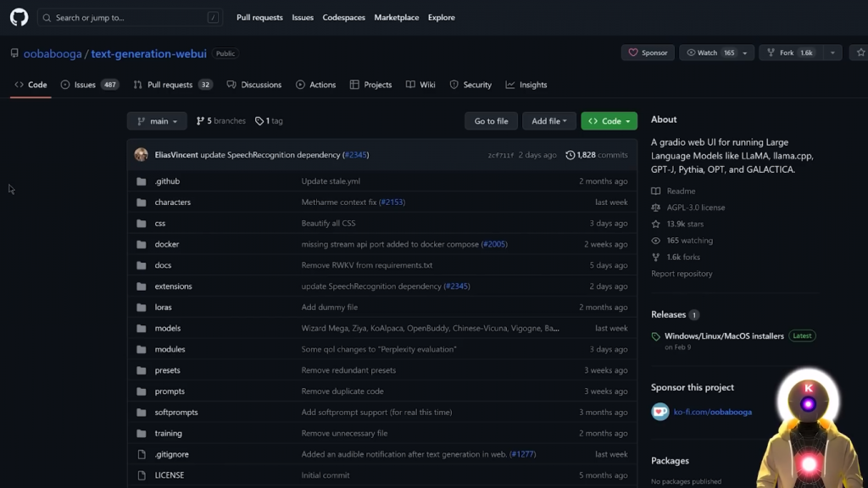Click the Go to file button
Viewport: 868px width, 488px height.
[x=491, y=120]
